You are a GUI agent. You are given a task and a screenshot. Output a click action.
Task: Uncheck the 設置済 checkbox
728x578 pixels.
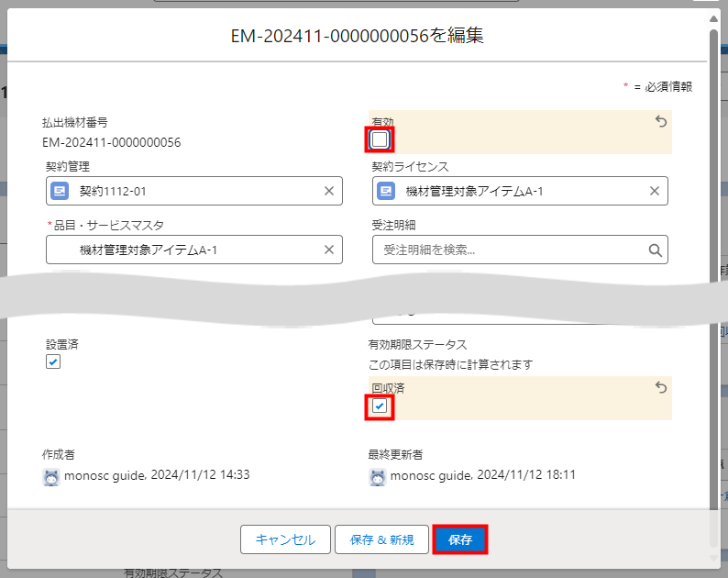tap(53, 362)
